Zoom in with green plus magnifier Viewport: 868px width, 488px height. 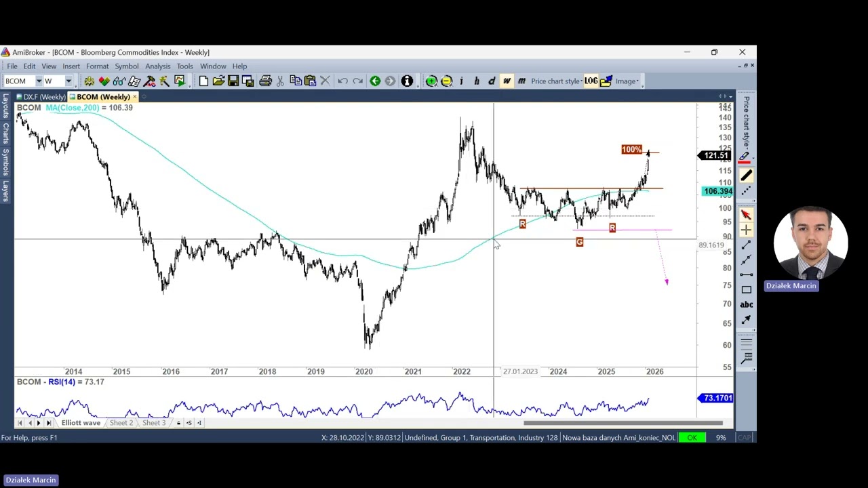(431, 81)
